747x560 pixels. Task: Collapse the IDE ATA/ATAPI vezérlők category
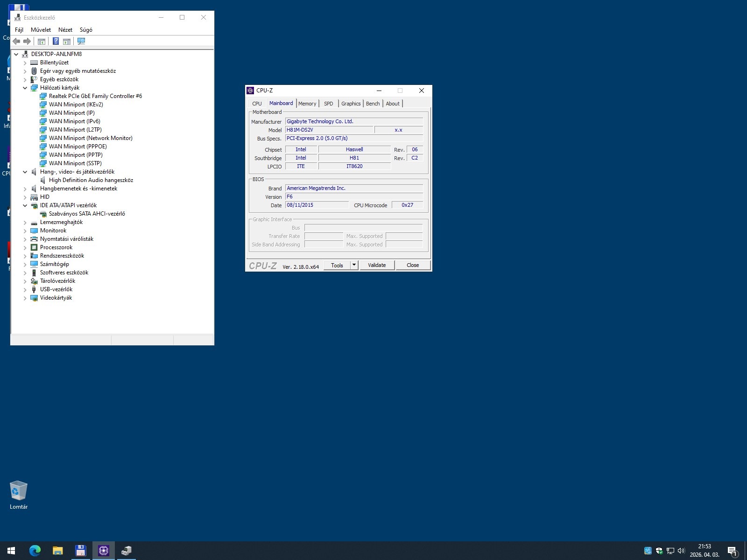25,205
